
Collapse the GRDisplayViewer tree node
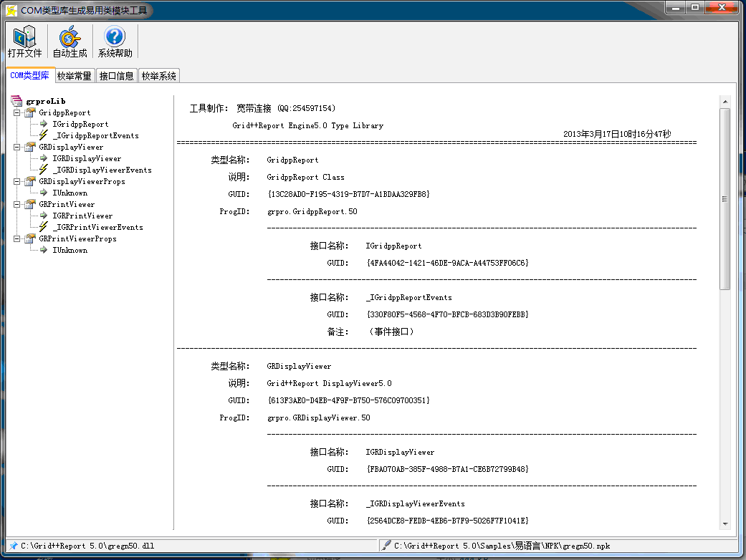[x=16, y=147]
